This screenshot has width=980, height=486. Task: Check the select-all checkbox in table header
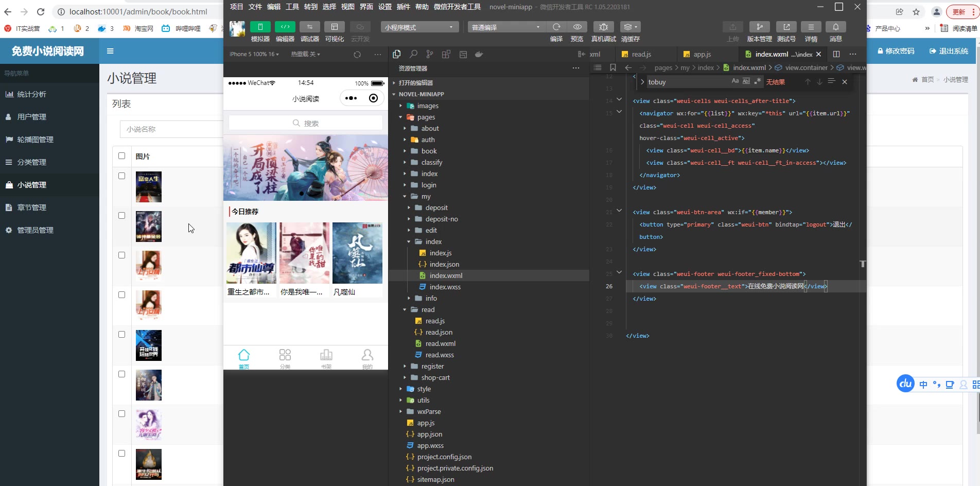click(122, 156)
